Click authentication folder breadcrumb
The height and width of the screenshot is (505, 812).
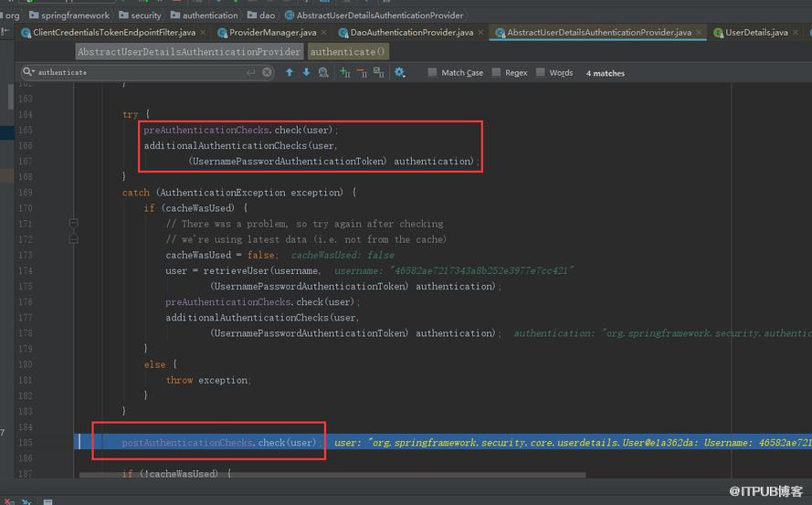coord(204,16)
